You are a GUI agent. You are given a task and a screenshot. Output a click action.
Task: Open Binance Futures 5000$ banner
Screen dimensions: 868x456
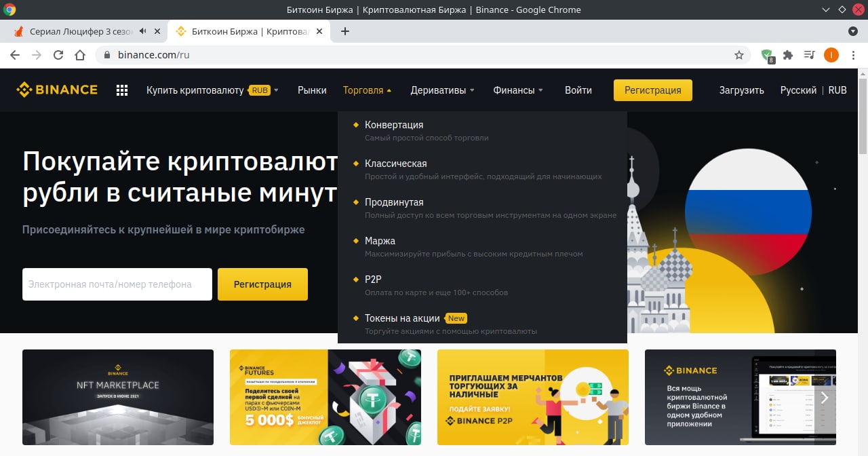coord(325,397)
